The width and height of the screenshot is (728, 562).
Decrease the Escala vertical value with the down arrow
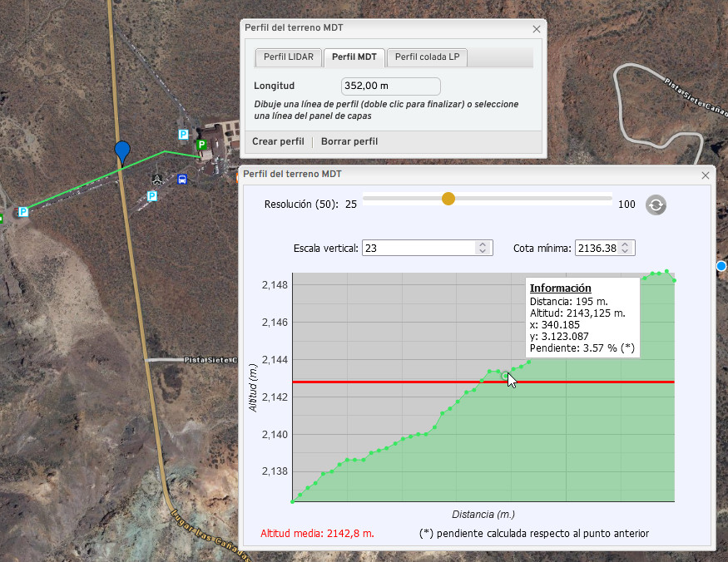click(482, 251)
